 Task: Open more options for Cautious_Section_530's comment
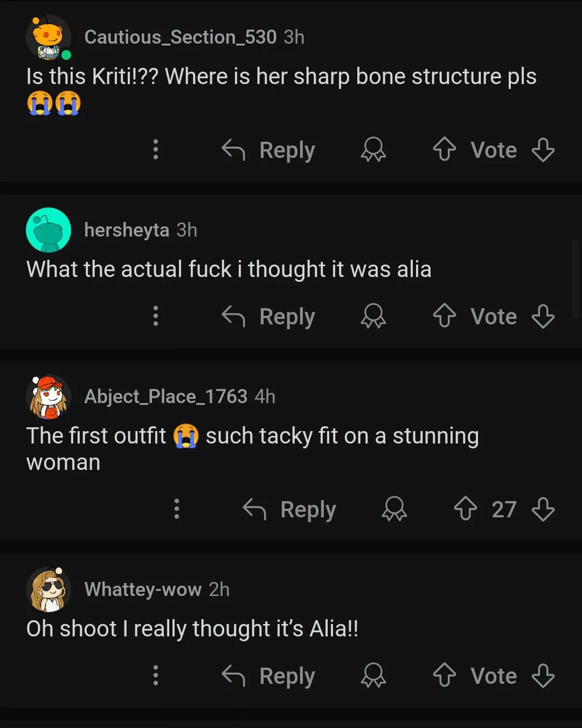[x=156, y=149]
